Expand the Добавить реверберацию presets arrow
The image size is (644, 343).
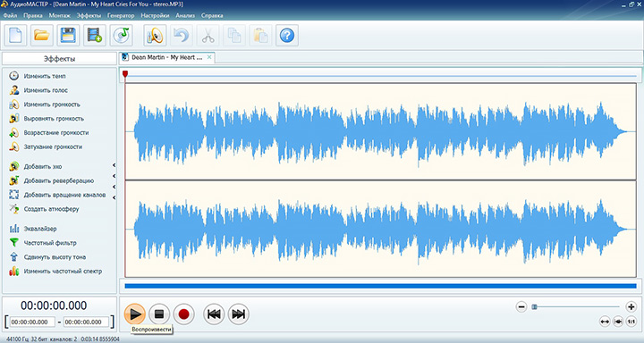(114, 176)
